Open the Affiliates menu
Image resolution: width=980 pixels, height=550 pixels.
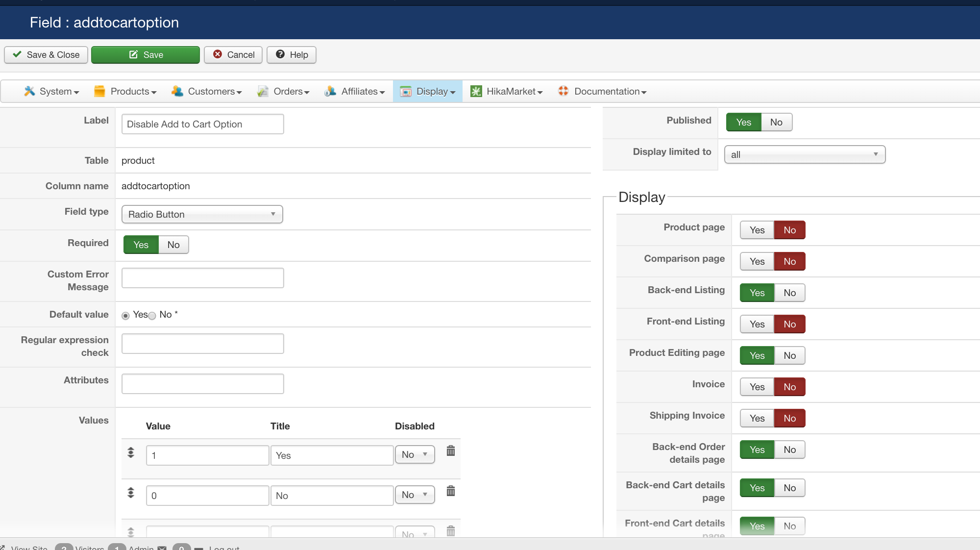(x=355, y=91)
